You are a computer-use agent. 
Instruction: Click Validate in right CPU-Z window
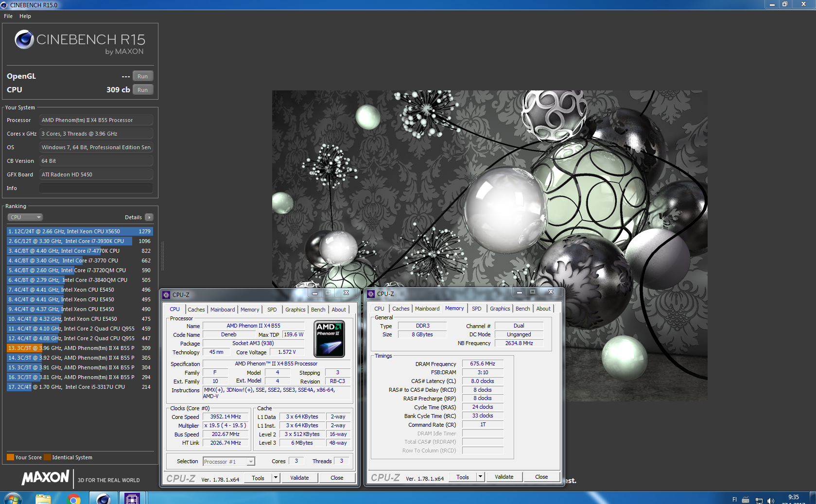504,477
